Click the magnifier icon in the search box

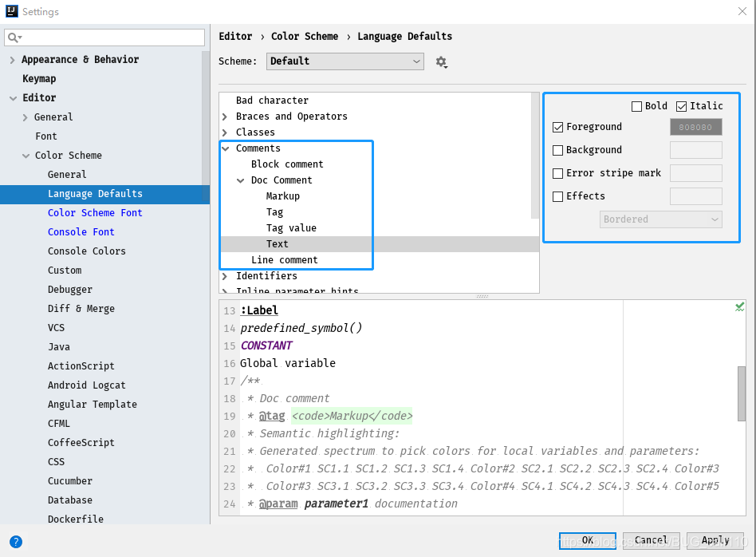coord(14,37)
